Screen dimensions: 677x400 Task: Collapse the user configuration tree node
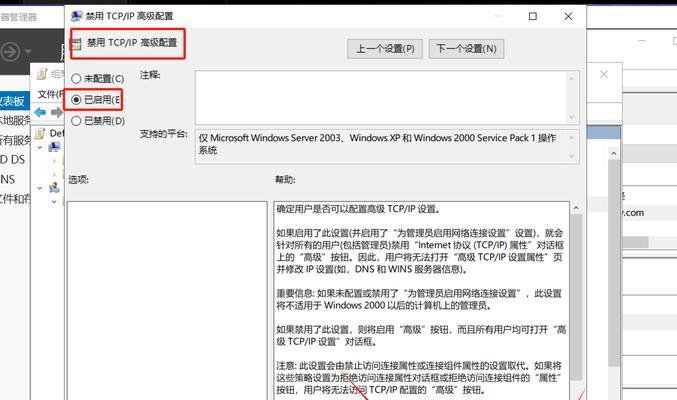coord(40,188)
